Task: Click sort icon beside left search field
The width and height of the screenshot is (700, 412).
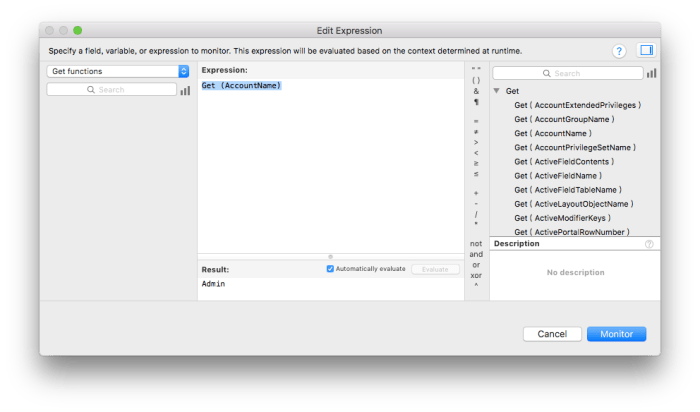Action: click(185, 90)
